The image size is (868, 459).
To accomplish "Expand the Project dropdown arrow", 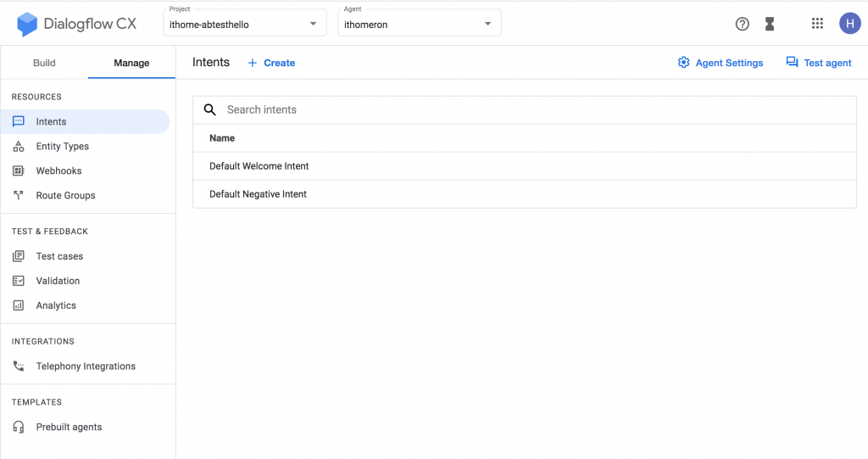I will tap(314, 24).
